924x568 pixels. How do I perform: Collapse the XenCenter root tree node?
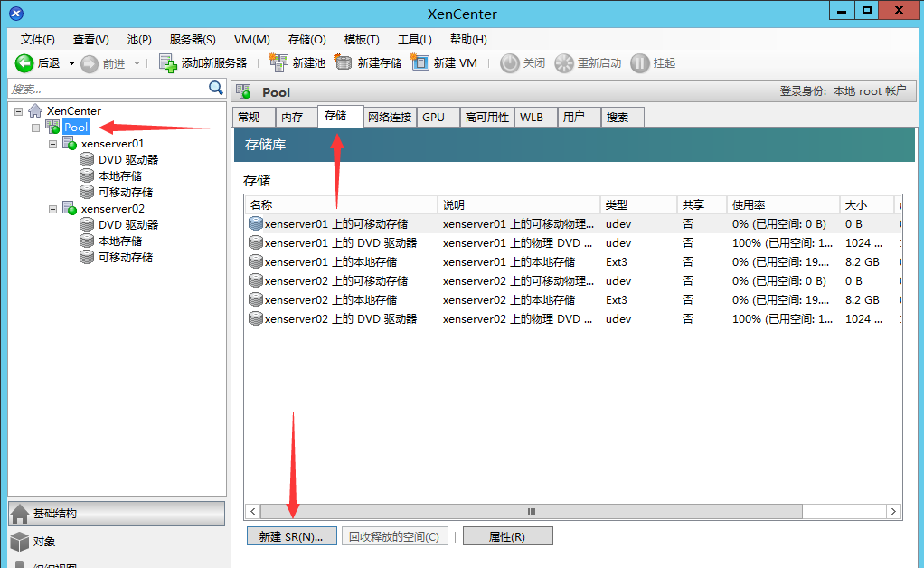click(19, 110)
